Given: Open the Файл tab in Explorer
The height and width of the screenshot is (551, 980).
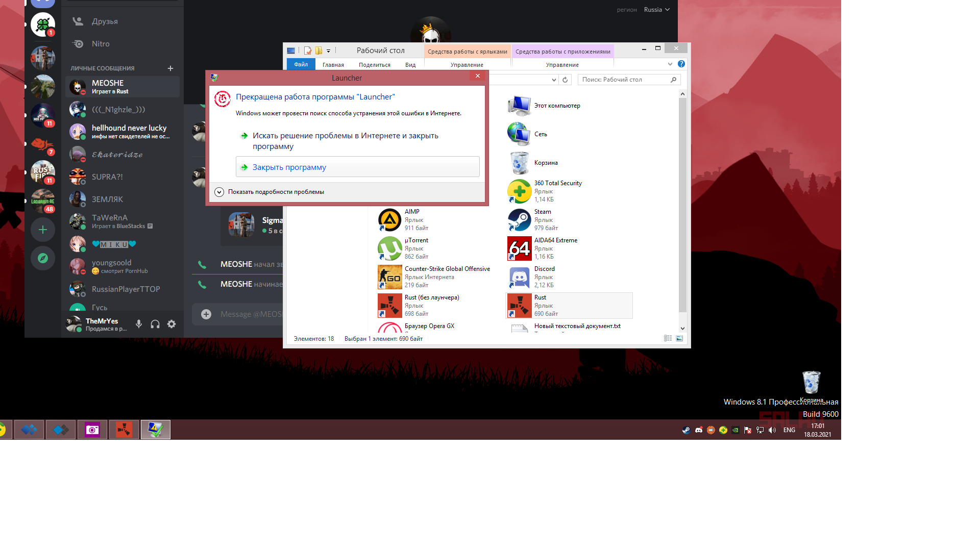Looking at the screenshot, I should pos(301,64).
